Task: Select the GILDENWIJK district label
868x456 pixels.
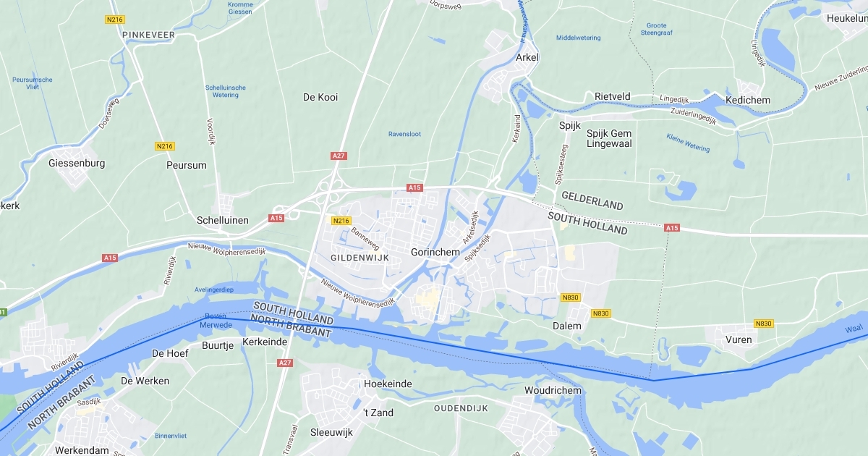Action: (x=359, y=258)
